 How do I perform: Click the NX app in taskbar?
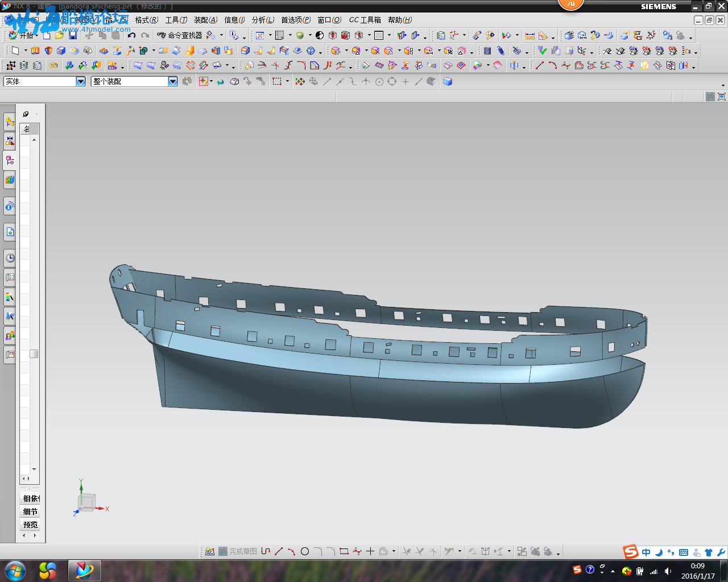coord(84,570)
